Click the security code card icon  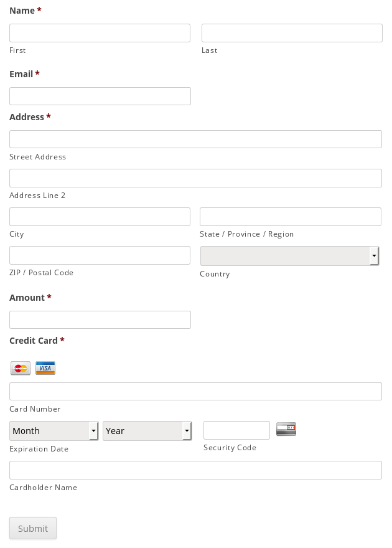tap(286, 429)
